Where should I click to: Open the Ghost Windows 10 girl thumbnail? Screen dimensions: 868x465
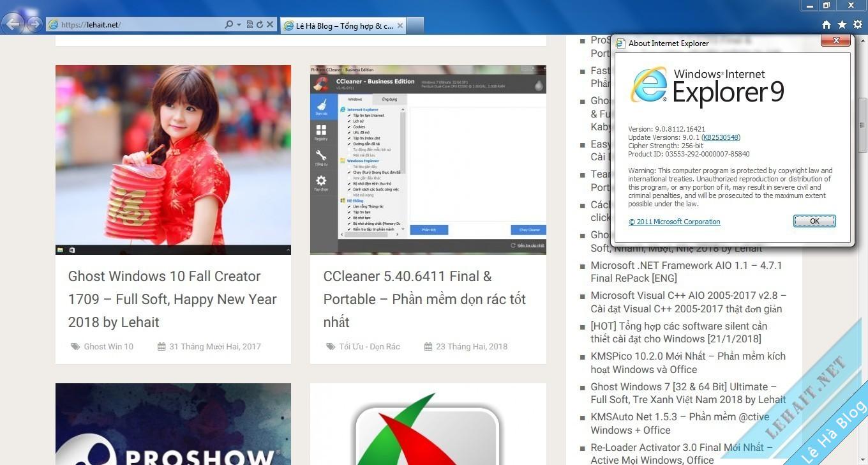pyautogui.click(x=173, y=160)
